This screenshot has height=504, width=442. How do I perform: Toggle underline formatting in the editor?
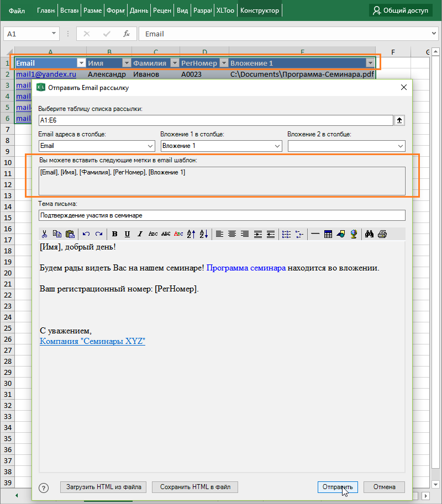(127, 234)
